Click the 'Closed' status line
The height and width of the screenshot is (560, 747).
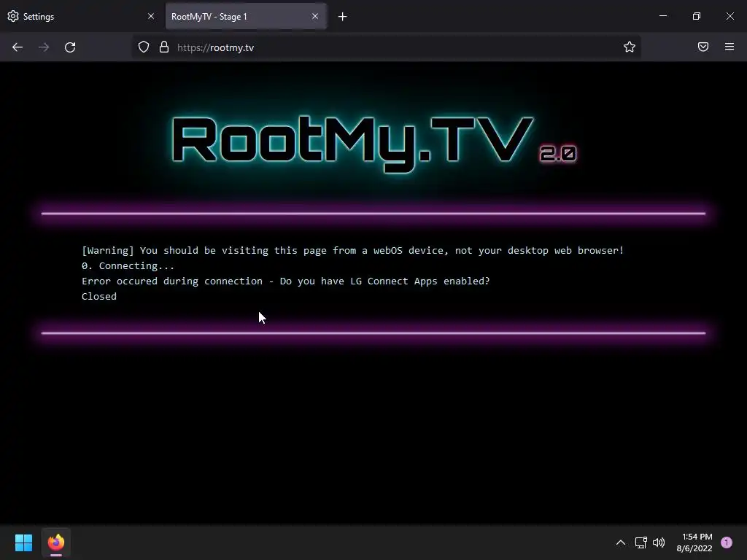[x=99, y=296]
